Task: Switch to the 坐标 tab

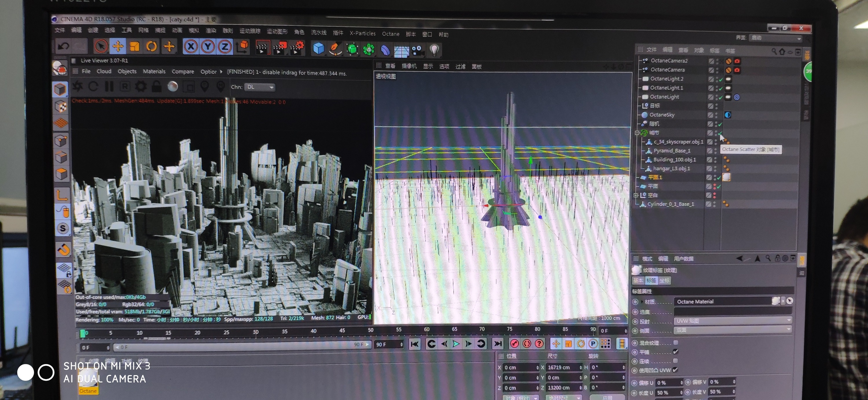Action: 664,281
